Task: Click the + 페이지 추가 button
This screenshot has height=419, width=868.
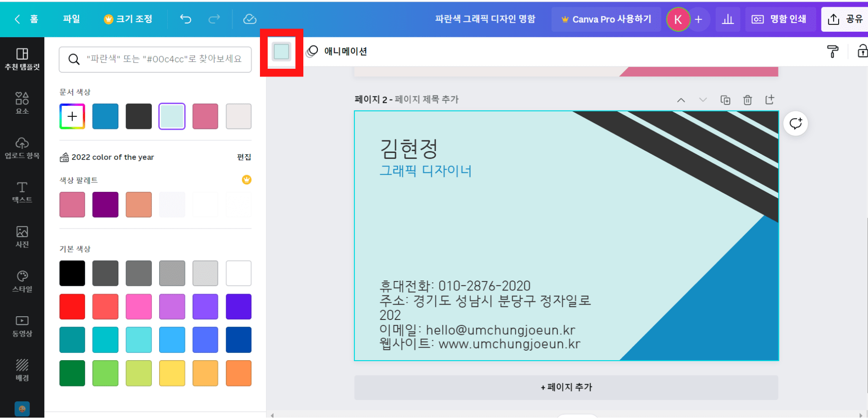Action: tap(566, 387)
